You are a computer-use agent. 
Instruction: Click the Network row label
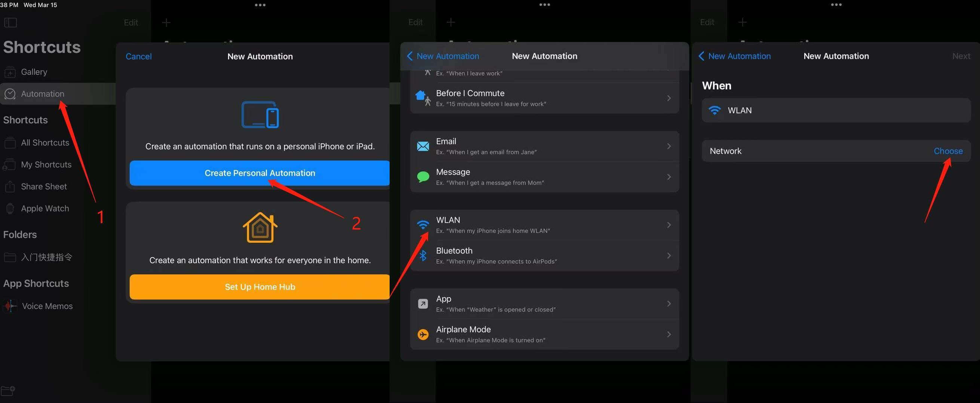pyautogui.click(x=725, y=151)
